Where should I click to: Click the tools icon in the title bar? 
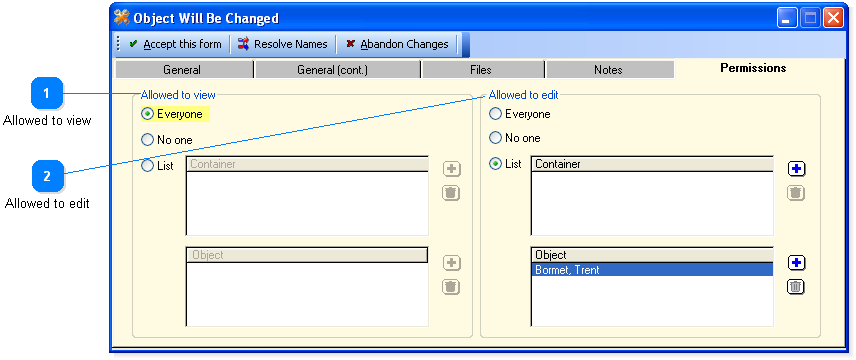[x=122, y=18]
